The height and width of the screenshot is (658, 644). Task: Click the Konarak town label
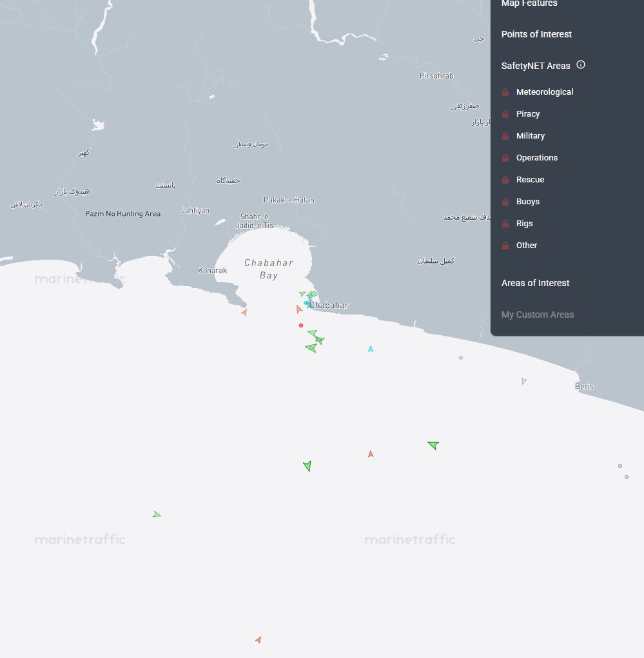213,271
